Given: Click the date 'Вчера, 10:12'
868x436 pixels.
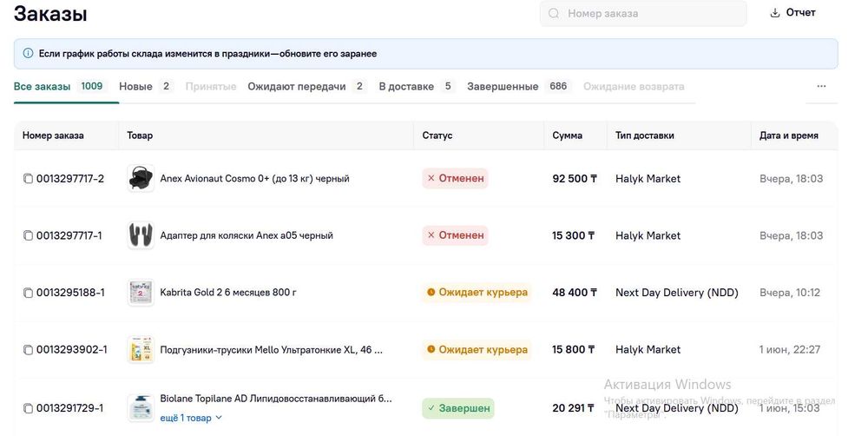Looking at the screenshot, I should coord(790,293).
